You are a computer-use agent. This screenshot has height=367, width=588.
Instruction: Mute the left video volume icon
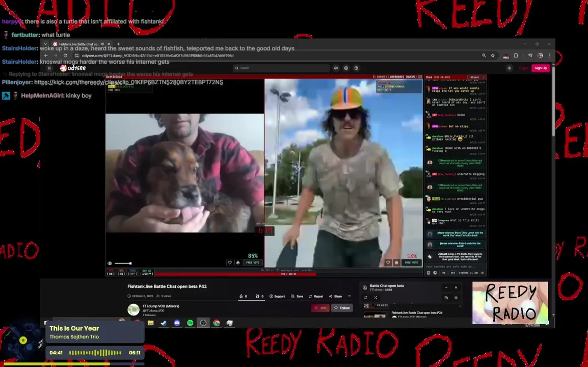point(110,264)
